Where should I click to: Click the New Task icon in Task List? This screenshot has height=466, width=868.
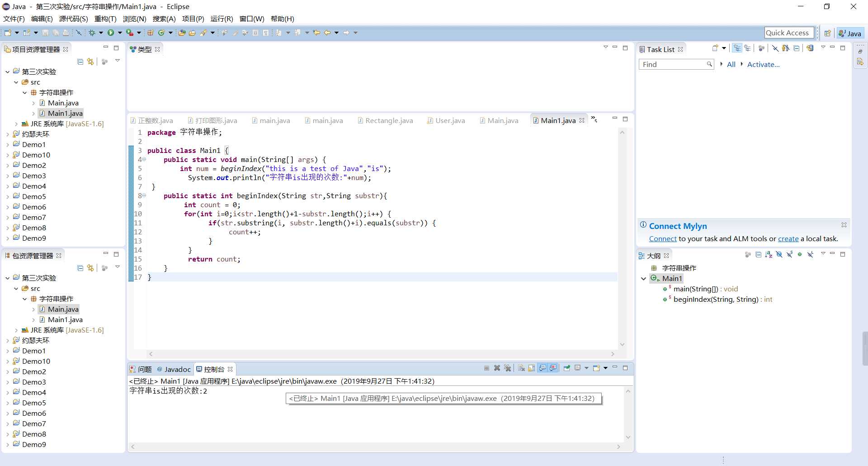[x=715, y=48]
